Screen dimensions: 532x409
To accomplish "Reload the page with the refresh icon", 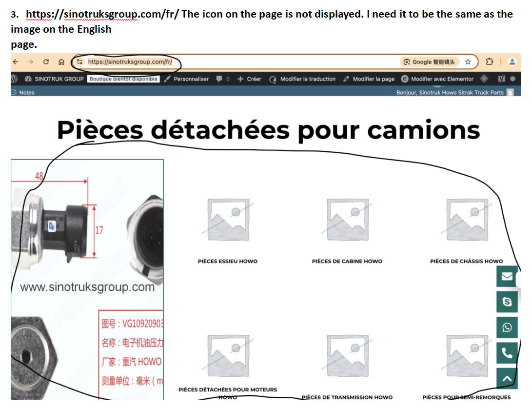I will (46, 62).
